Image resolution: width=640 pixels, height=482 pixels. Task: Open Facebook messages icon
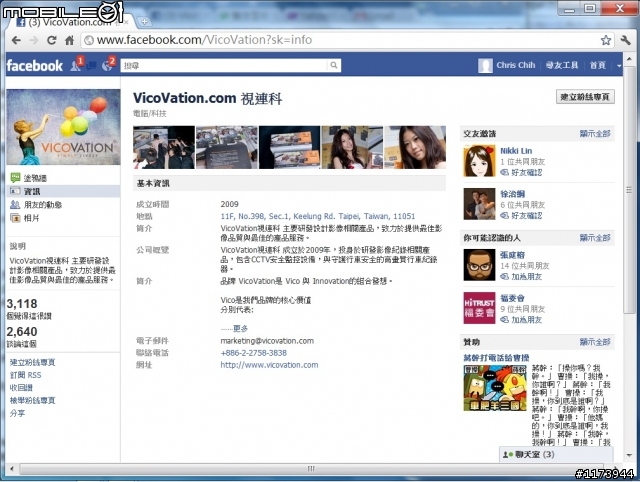(91, 65)
